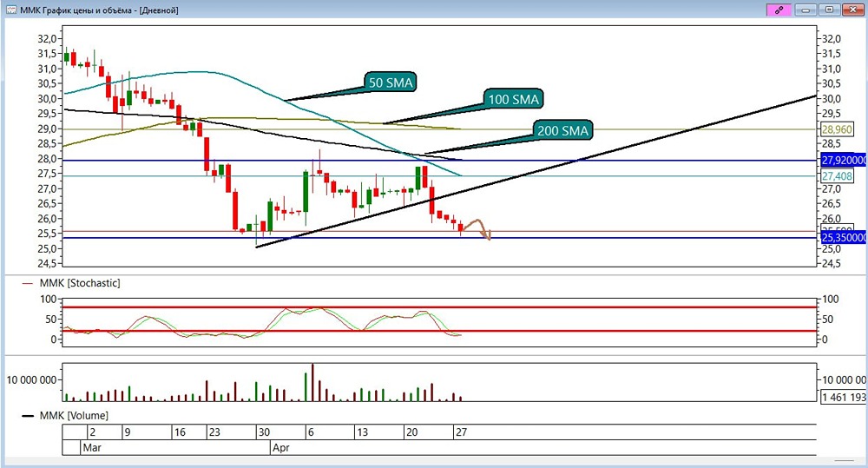Click the 'MMK [Stochastic]' legend label
The image size is (868, 468).
coord(80,283)
